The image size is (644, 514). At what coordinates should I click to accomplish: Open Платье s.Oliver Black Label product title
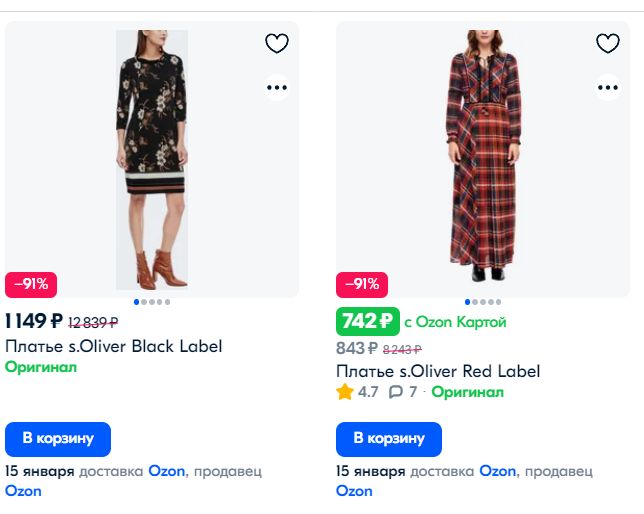(x=114, y=347)
